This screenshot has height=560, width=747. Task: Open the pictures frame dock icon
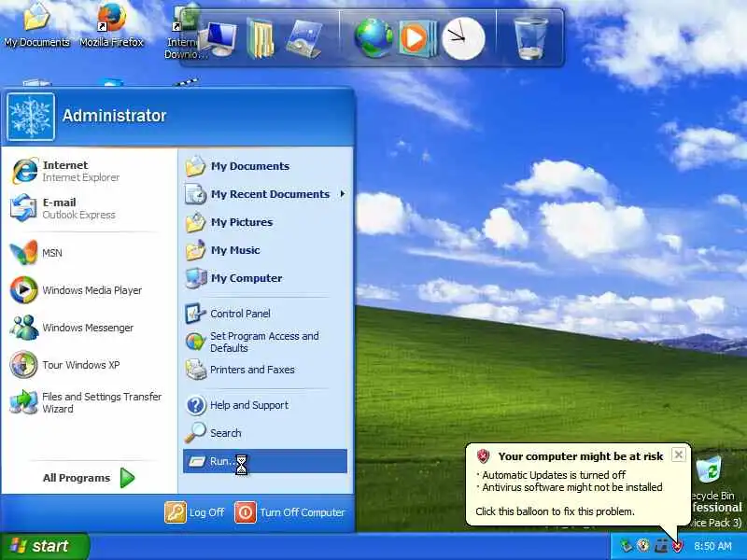pyautogui.click(x=303, y=39)
